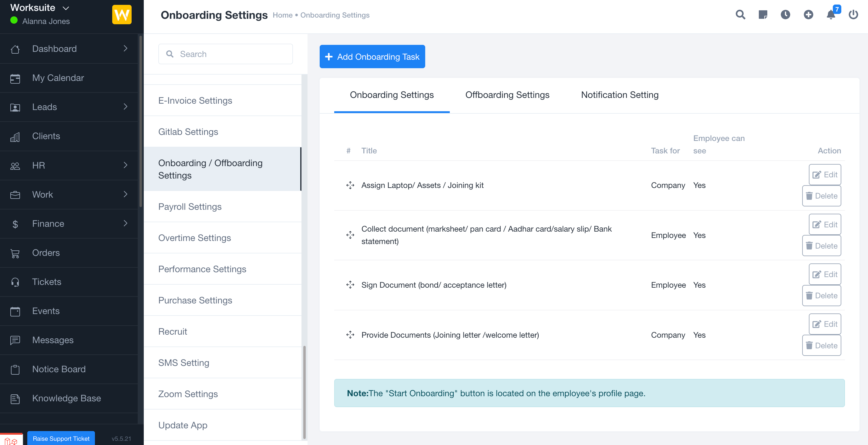Open sticky notes icon in header
This screenshot has width=868, height=445.
pyautogui.click(x=762, y=15)
